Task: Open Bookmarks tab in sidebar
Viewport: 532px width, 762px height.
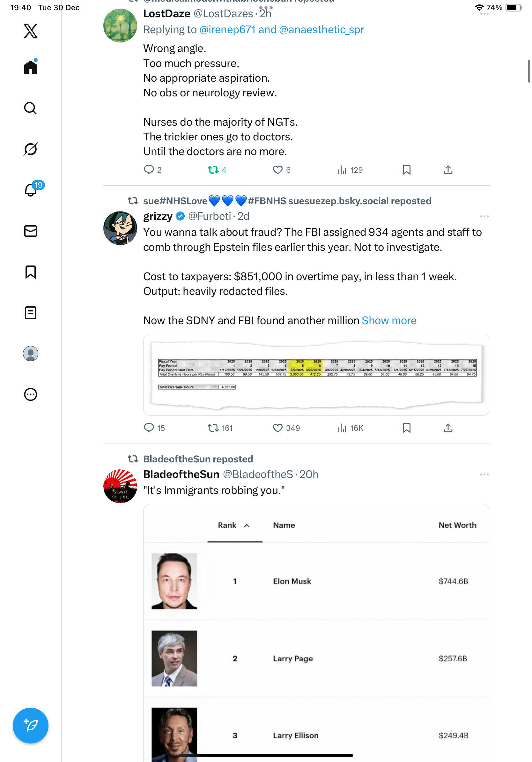Action: pyautogui.click(x=31, y=272)
